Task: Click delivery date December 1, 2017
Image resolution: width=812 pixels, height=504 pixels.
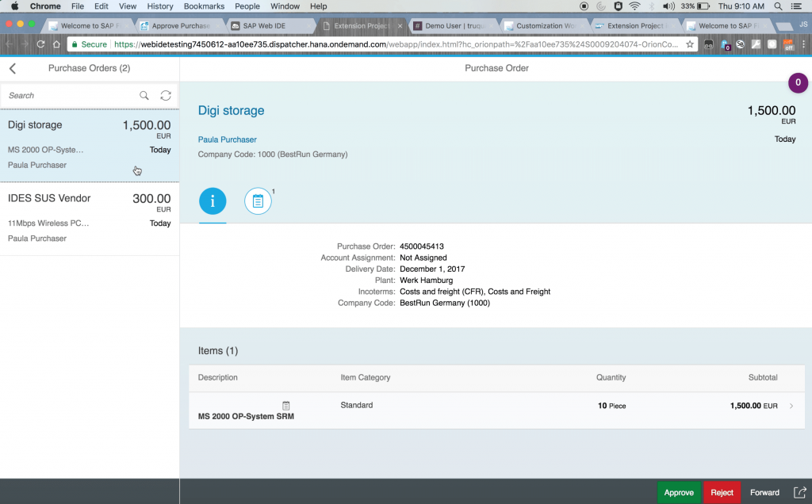Action: (x=432, y=269)
